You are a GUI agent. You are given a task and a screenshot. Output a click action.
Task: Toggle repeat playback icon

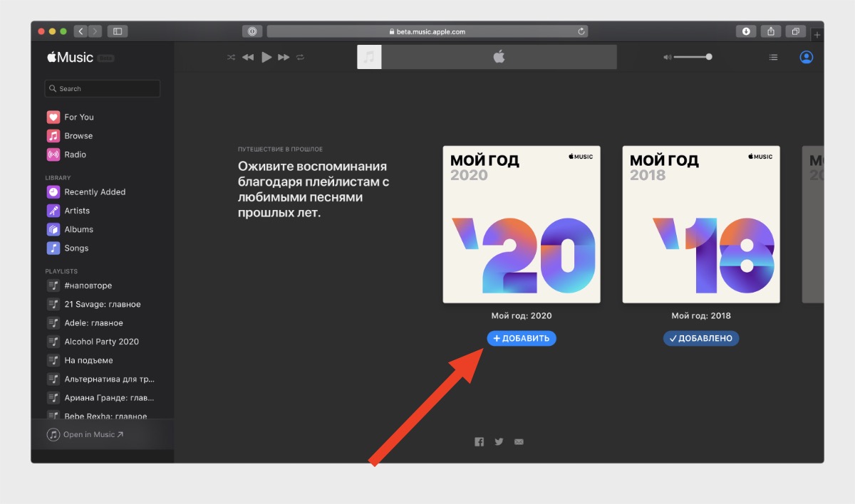301,58
